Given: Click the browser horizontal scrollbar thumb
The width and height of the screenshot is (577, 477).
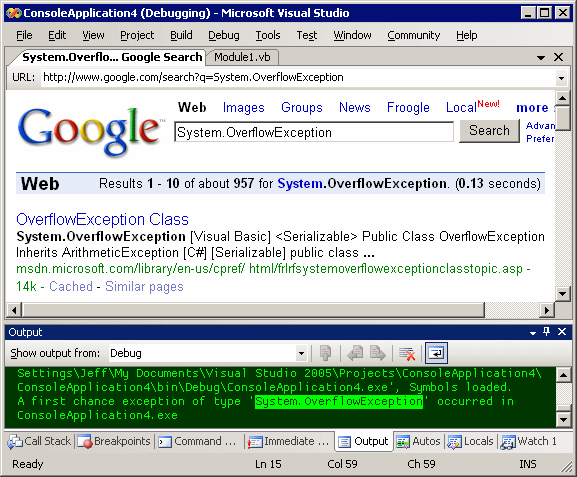Looking at the screenshot, I should 253,310.
